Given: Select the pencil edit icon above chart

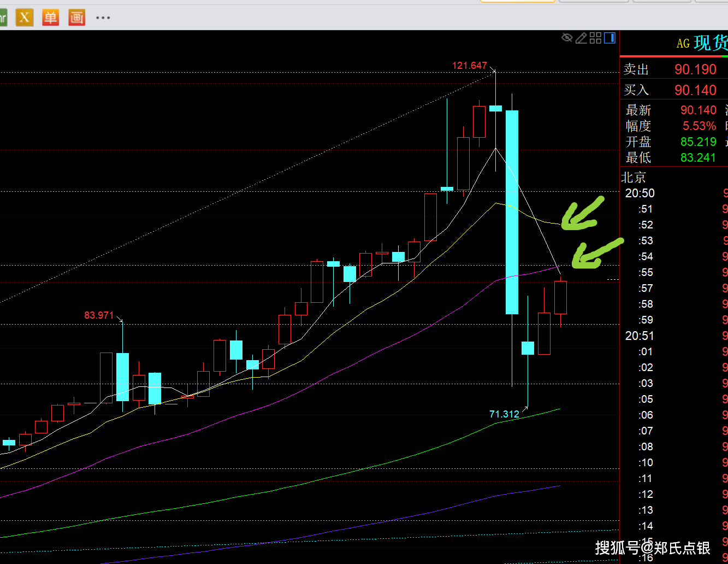Looking at the screenshot, I should [x=581, y=38].
